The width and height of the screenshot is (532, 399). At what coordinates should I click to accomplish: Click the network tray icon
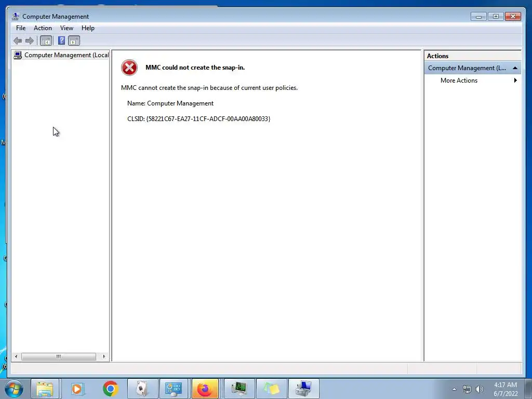467,389
